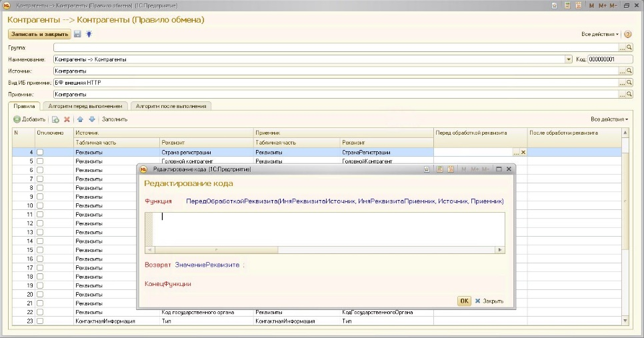Delete the row with the red X icon
The width and height of the screenshot is (644, 338).
coord(67,119)
